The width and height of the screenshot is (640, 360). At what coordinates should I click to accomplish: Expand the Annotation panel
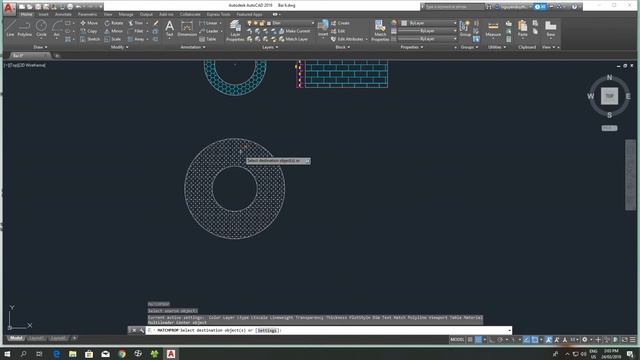tap(193, 47)
